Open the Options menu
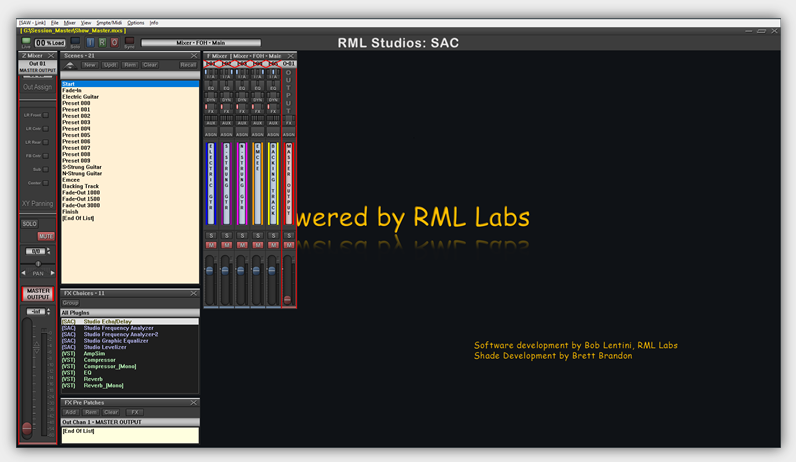Image resolution: width=796 pixels, height=462 pixels. (x=135, y=22)
